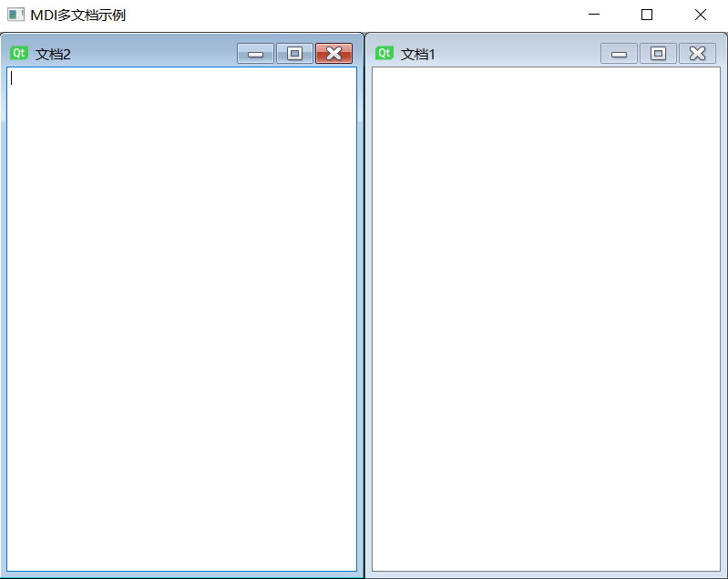Close the 文档2 subwindow
Viewport: 728px width, 579px height.
point(333,54)
